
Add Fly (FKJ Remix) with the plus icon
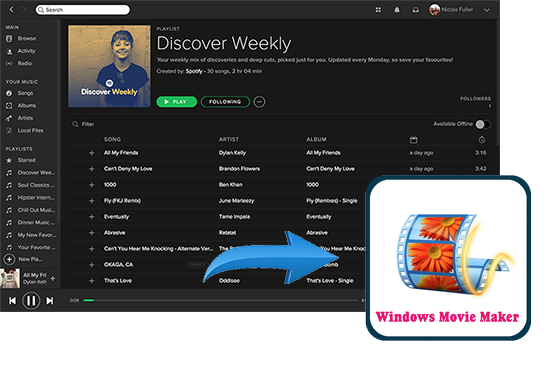coord(91,201)
